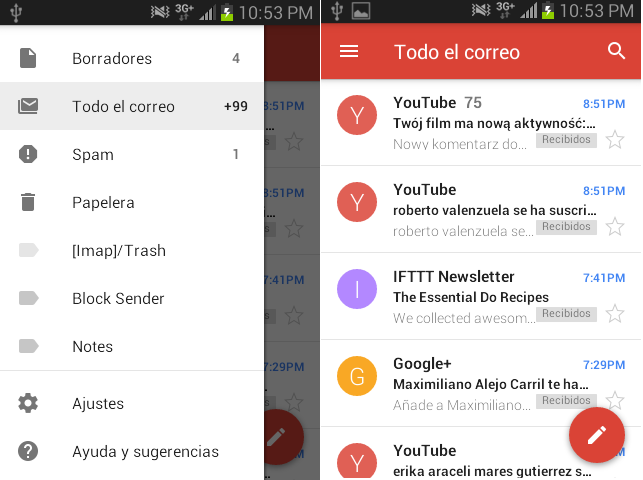
Task: Tap the picture notification icon in status bar
Action: pyautogui.click(x=361, y=11)
